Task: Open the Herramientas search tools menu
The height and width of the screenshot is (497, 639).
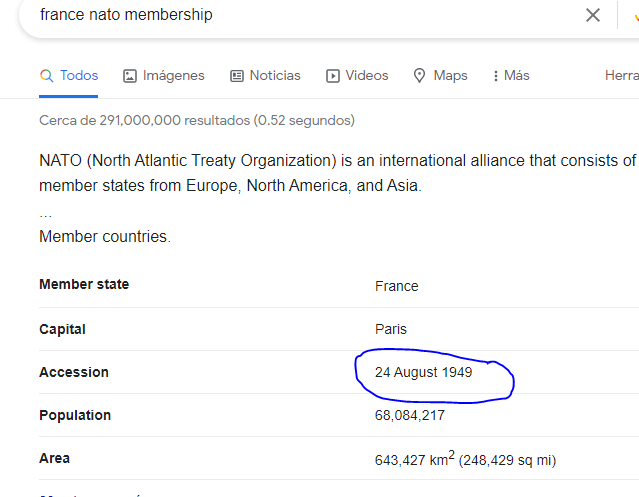Action: 621,76
